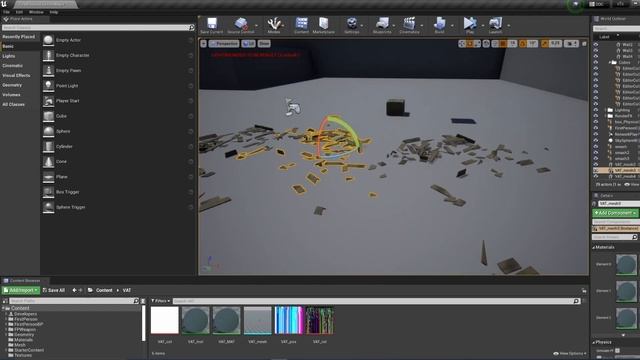Screen dimensions: 640x360
Task: Toggle visibility of Wall2 in the outliner
Action: tap(596, 44)
